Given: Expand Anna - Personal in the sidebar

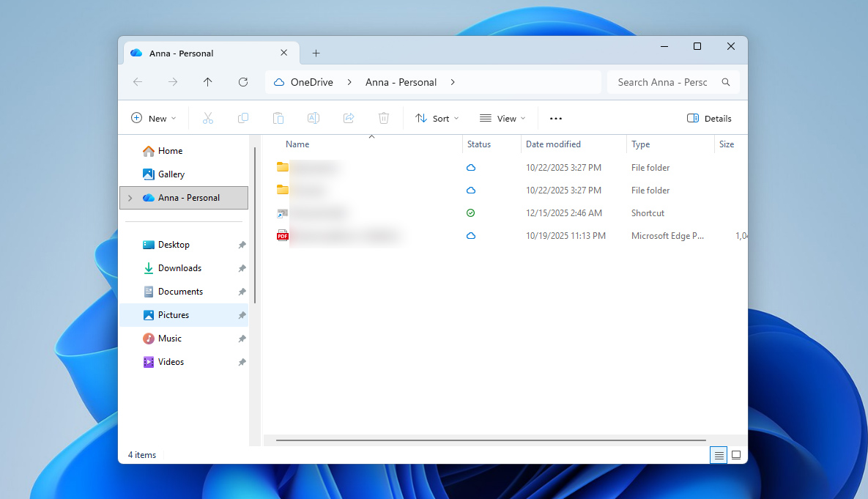Looking at the screenshot, I should 130,197.
